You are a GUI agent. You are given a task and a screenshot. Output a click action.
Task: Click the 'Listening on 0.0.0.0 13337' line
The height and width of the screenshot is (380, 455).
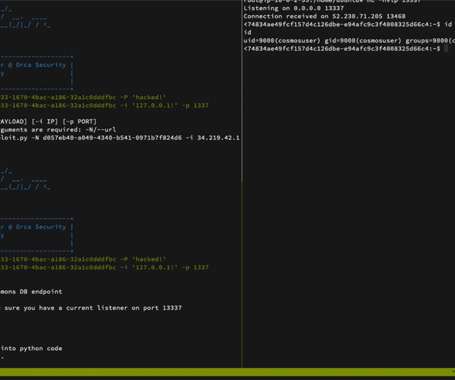(293, 8)
